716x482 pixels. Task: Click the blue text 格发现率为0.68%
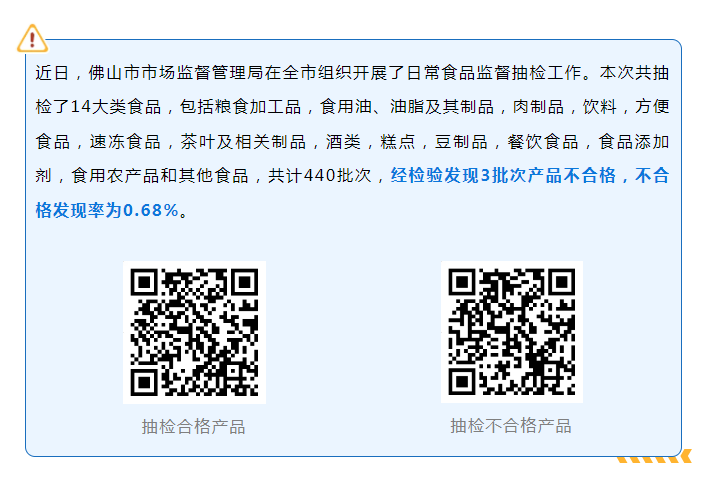click(x=107, y=210)
